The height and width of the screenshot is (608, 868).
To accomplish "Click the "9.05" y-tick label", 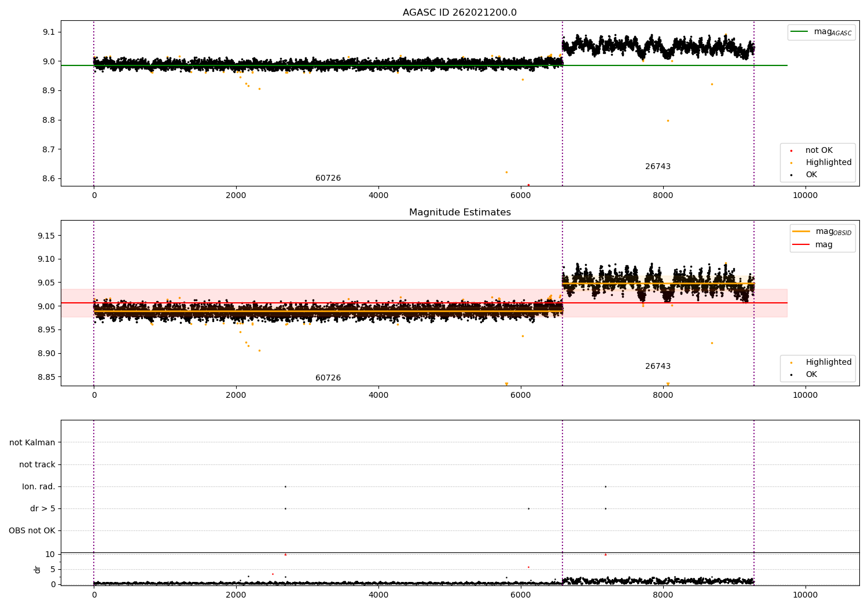I will 46,283.
